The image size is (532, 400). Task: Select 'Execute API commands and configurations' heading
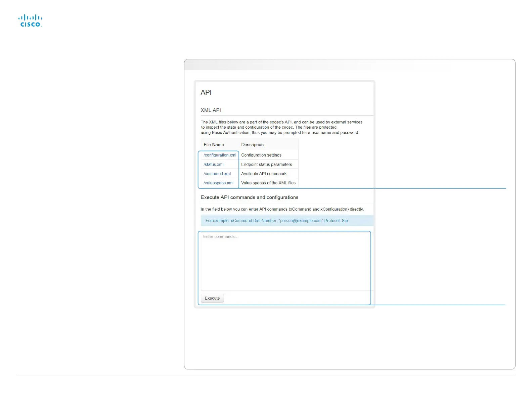click(x=250, y=197)
